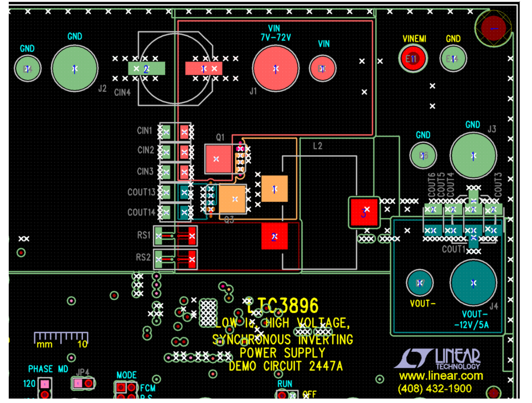The image size is (532, 403).
Task: Select the 'CIN1' designator text
Action: click(x=145, y=130)
